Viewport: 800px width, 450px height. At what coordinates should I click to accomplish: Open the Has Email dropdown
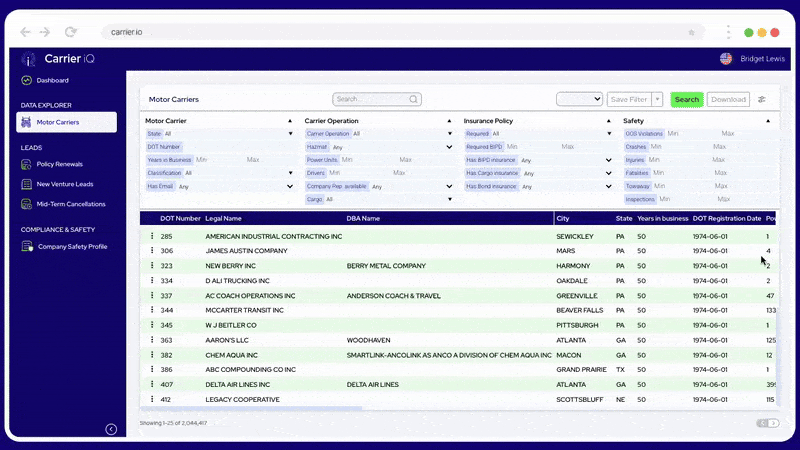coord(290,186)
